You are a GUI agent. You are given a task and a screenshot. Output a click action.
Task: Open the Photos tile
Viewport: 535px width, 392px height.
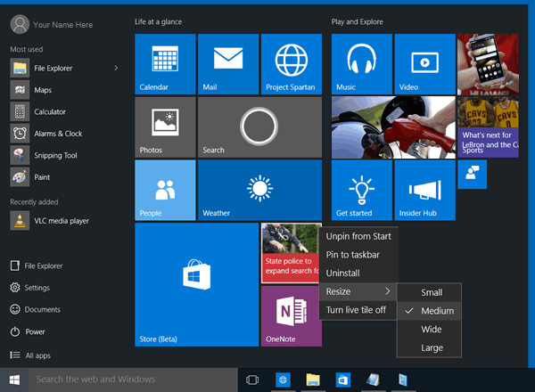pos(165,127)
